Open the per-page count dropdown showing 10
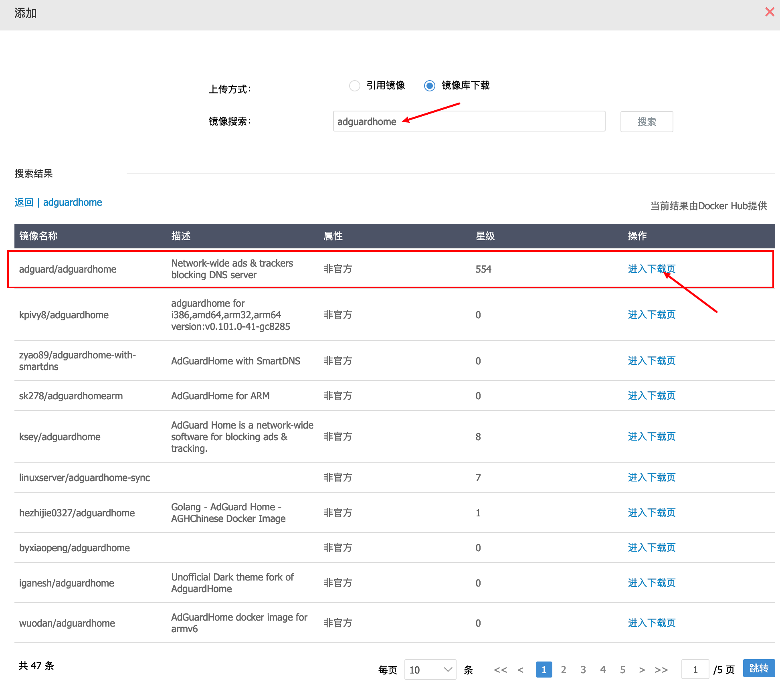The height and width of the screenshot is (700, 780). tap(430, 670)
